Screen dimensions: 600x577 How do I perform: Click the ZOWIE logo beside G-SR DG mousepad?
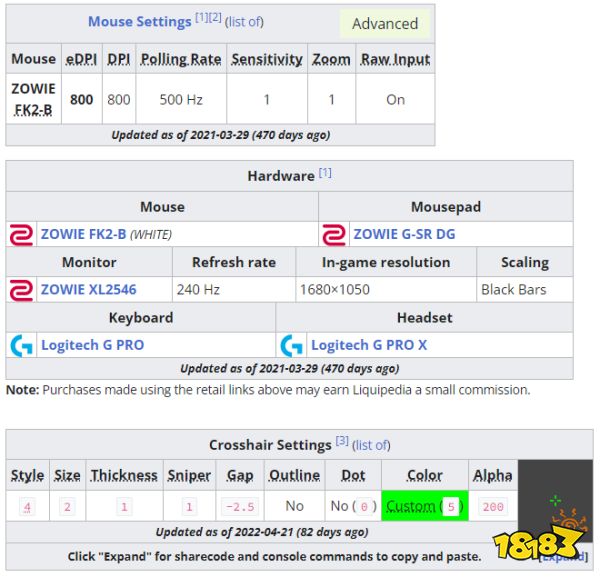334,235
